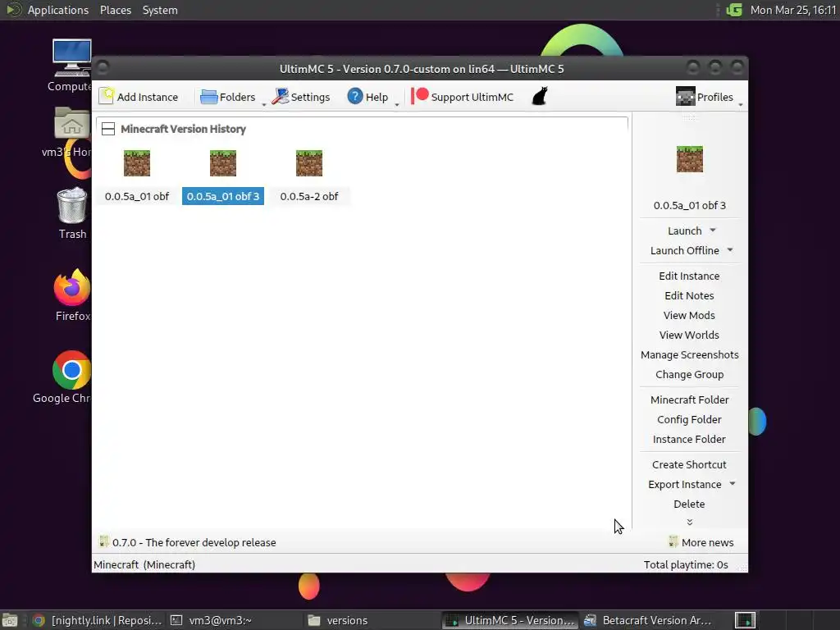The image size is (840, 630).
Task: Select the 0.0.5a_01 obf instance icon
Action: (137, 163)
